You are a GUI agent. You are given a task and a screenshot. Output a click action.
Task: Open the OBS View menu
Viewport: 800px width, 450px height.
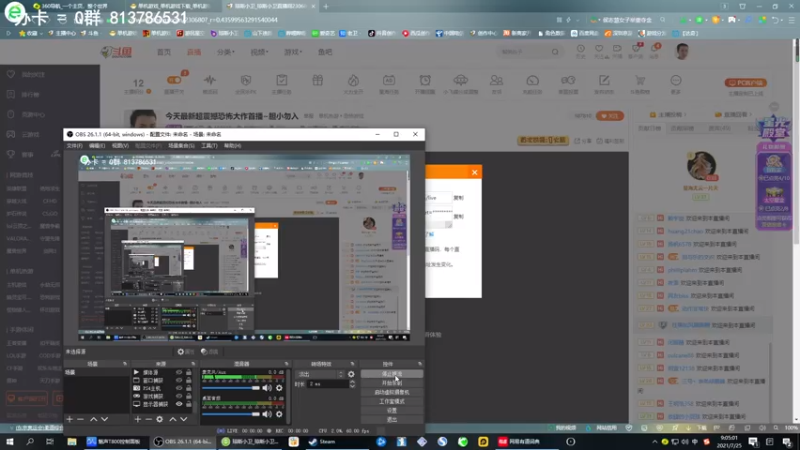click(120, 145)
